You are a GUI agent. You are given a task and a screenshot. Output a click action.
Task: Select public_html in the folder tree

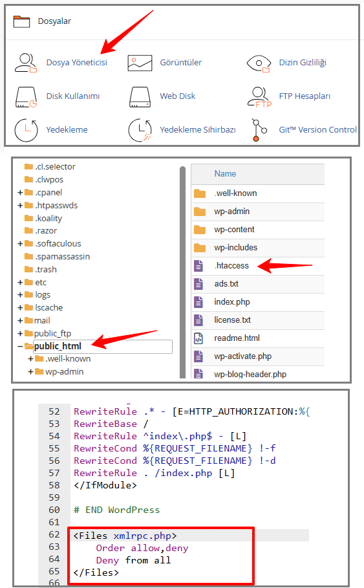[x=58, y=346]
